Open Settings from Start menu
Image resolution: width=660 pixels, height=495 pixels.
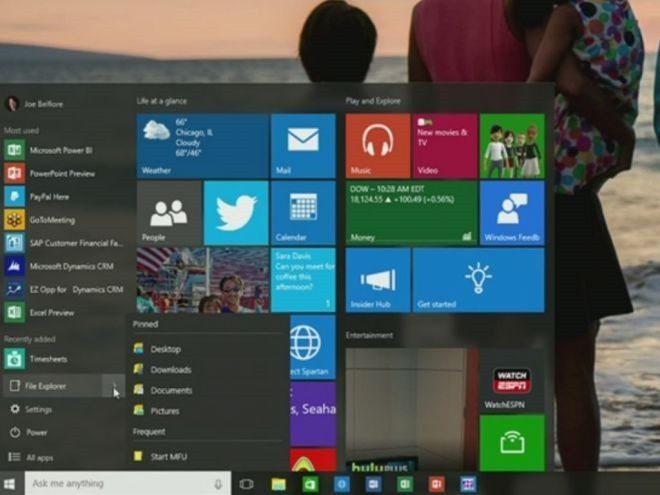[39, 409]
